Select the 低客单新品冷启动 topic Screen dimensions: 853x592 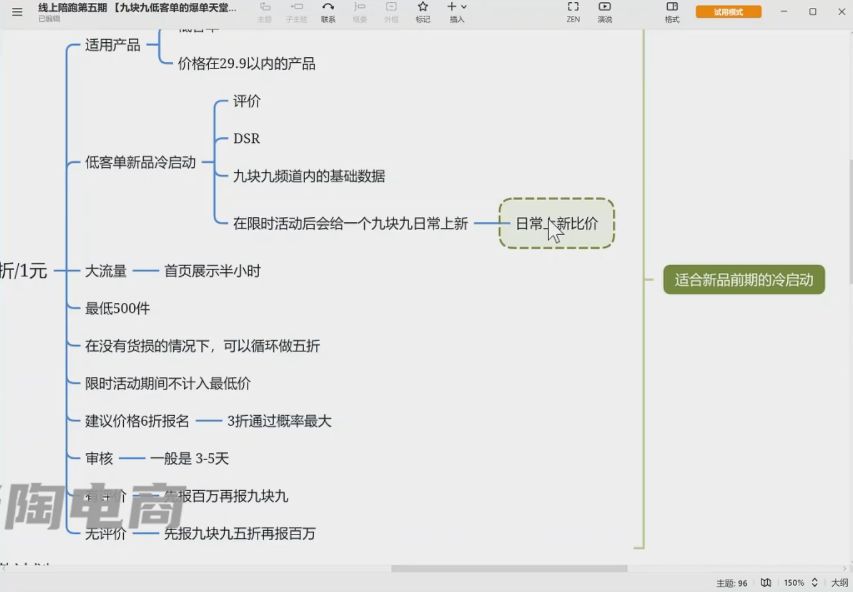point(140,162)
